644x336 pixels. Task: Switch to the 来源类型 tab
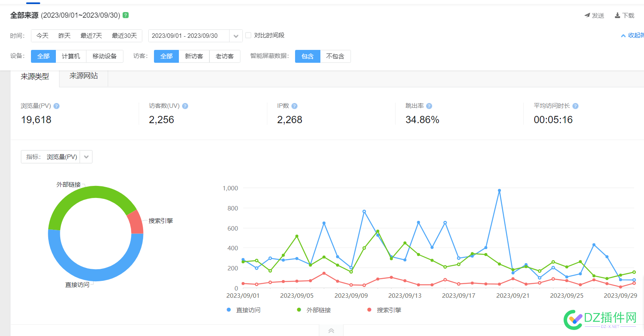[x=35, y=76]
